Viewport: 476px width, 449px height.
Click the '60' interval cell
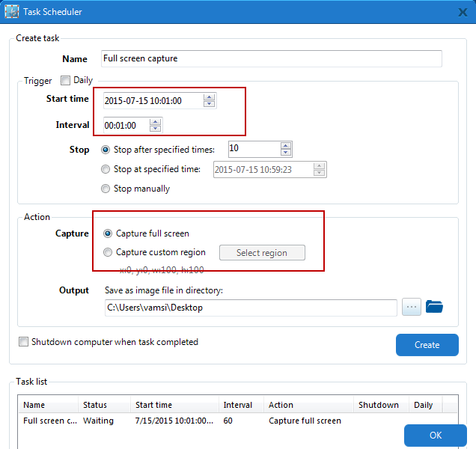pyautogui.click(x=228, y=421)
